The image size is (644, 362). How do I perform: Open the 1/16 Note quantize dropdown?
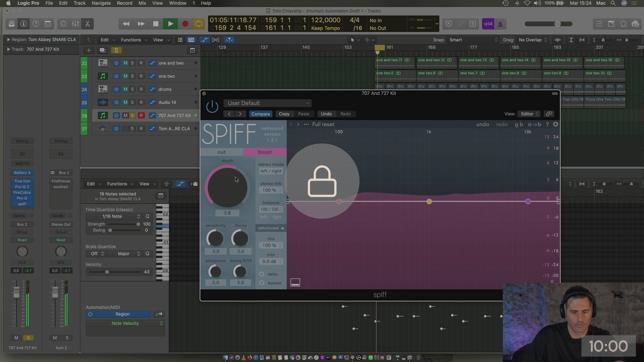coord(114,216)
